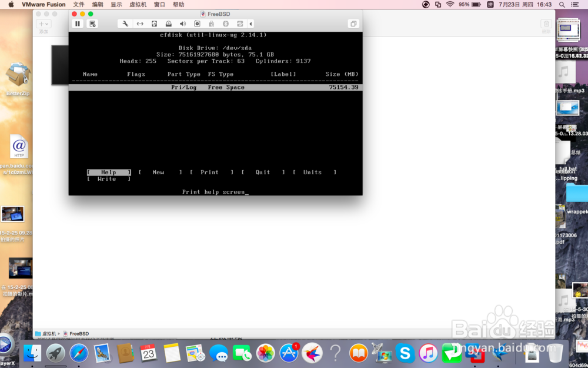
Task: Open the 窗口 menu
Action: [x=159, y=5]
